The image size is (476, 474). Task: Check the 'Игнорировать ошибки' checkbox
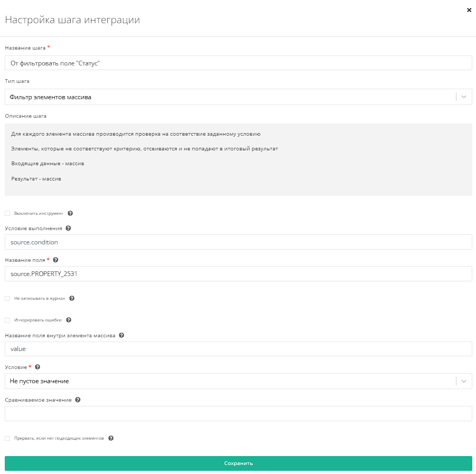point(7,320)
